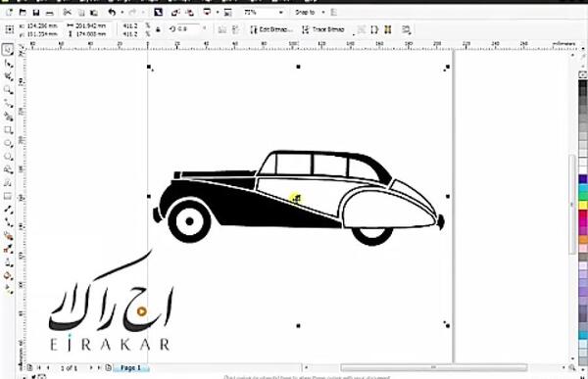Click the car bitmap image on canvas
This screenshot has width=588, height=379.
(298, 197)
